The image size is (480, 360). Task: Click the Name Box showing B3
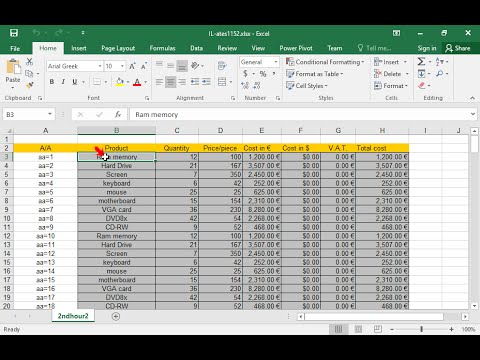(x=28, y=114)
